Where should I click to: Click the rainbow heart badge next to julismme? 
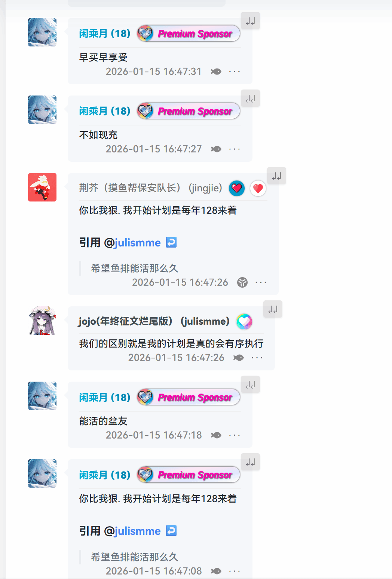click(x=244, y=321)
